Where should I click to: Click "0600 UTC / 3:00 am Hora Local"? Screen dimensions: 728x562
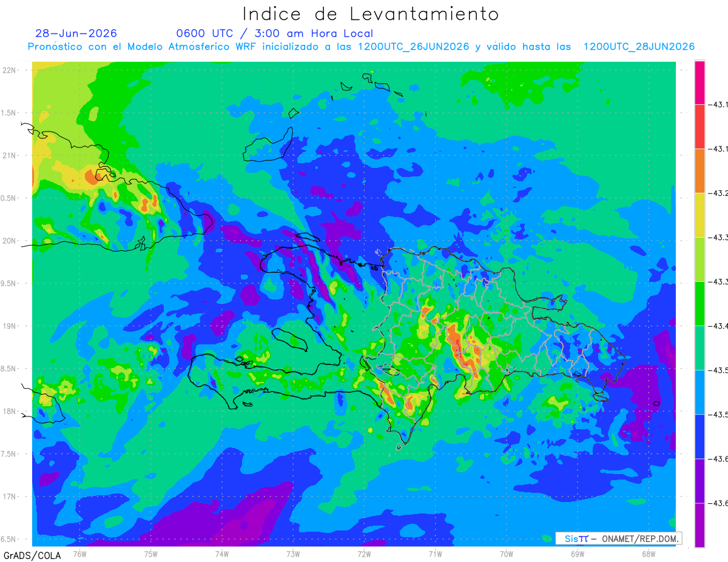(x=275, y=33)
